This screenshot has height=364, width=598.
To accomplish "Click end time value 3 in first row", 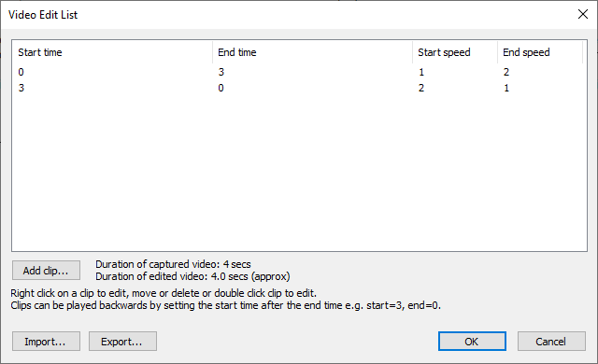I will click(x=221, y=72).
